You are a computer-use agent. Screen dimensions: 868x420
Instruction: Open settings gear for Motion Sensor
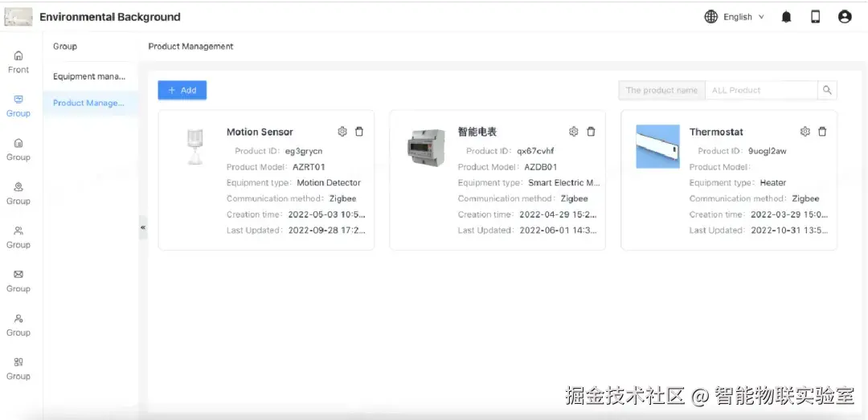pyautogui.click(x=342, y=132)
